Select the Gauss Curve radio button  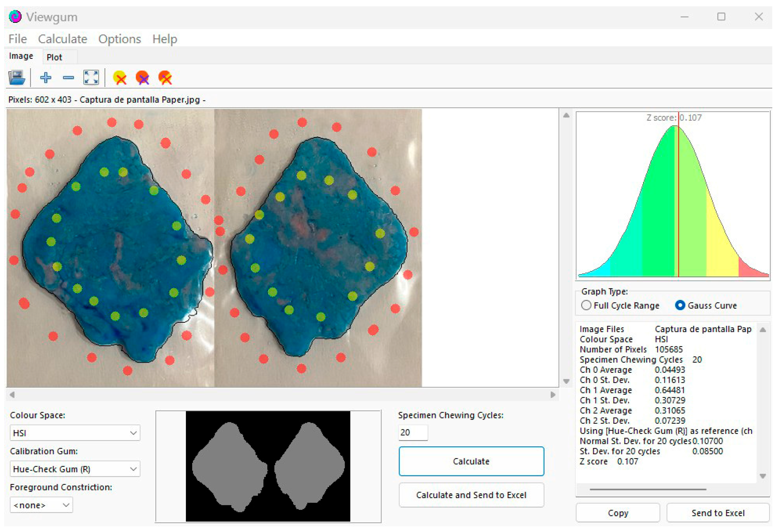tap(680, 306)
